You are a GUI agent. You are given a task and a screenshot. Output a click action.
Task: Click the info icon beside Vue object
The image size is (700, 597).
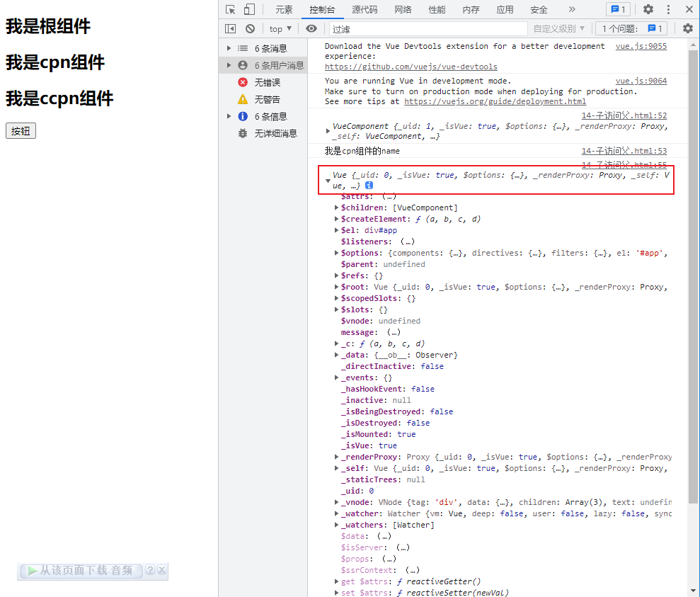click(369, 186)
